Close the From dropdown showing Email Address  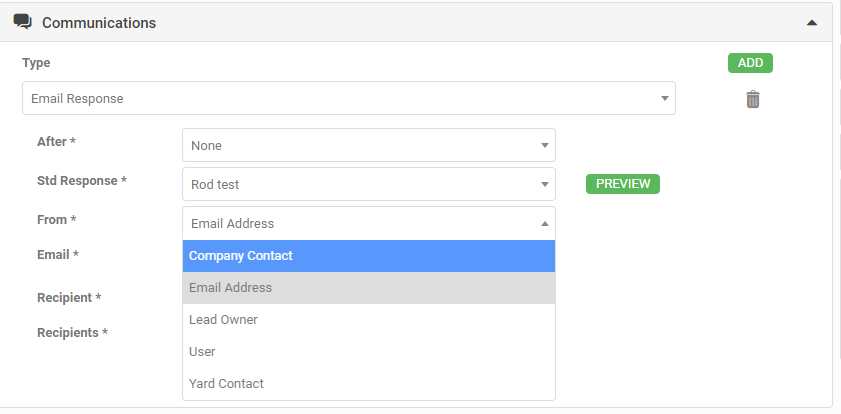click(368, 223)
